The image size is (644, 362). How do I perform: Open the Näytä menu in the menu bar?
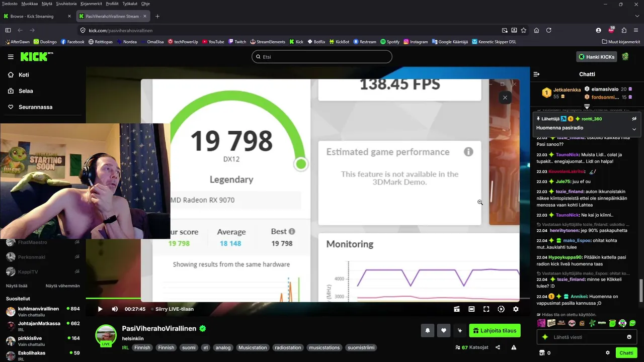pyautogui.click(x=47, y=4)
